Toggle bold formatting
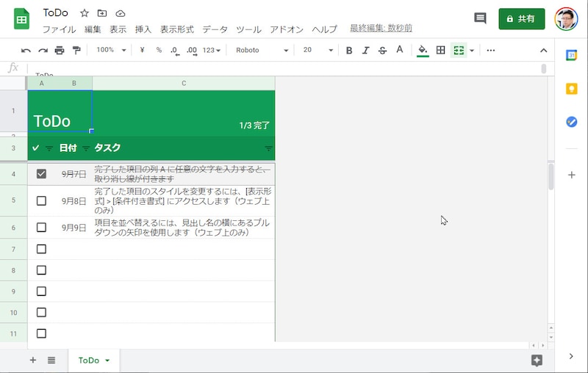The width and height of the screenshot is (588, 373). click(349, 50)
